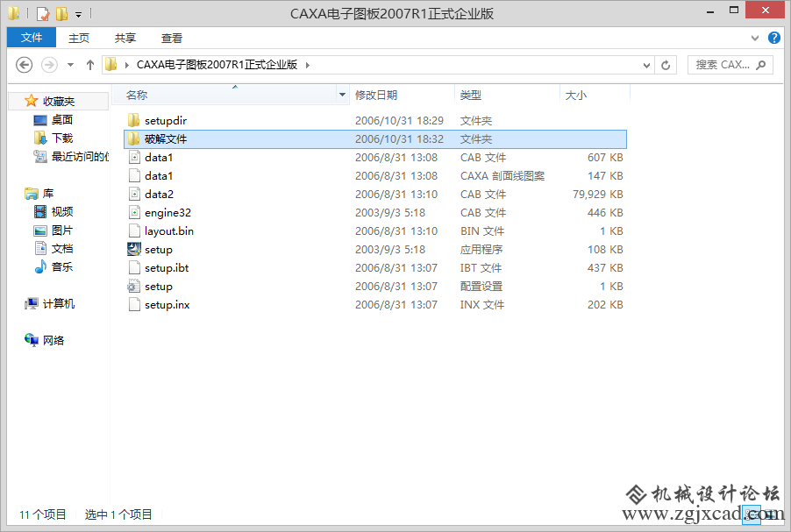Open 音乐 library in navigation pane
Viewport: 791px width, 532px height.
(62, 266)
